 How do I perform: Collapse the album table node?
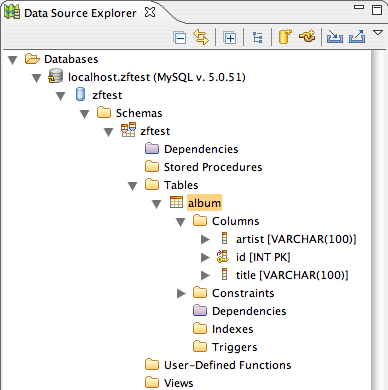point(157,204)
